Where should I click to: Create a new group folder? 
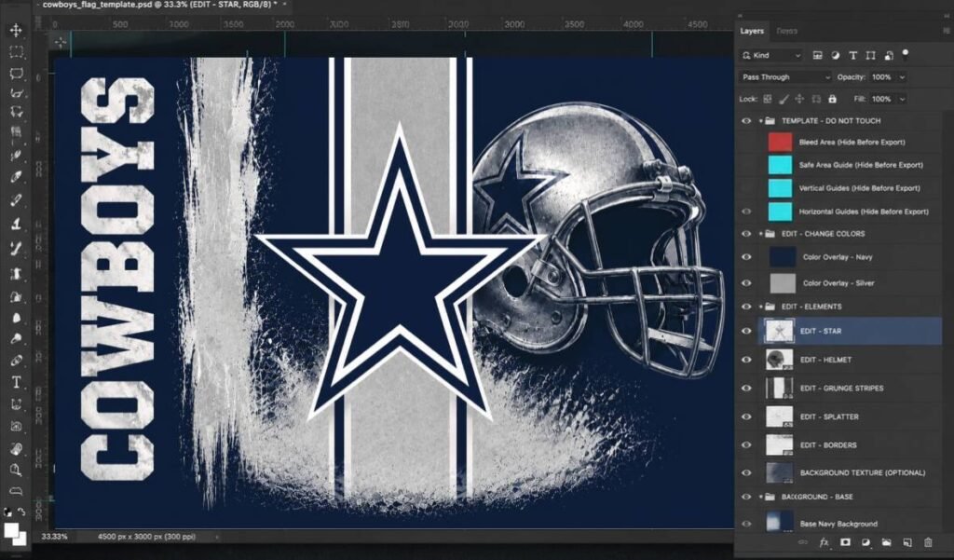pyautogui.click(x=887, y=541)
